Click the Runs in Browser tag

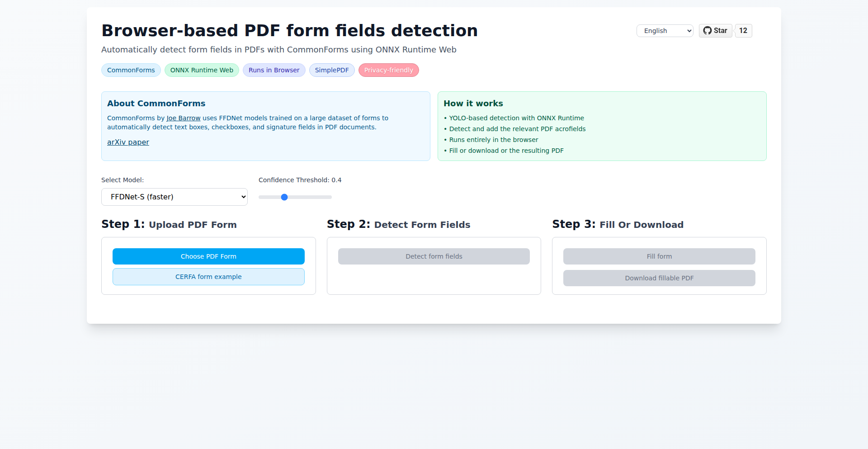point(274,70)
